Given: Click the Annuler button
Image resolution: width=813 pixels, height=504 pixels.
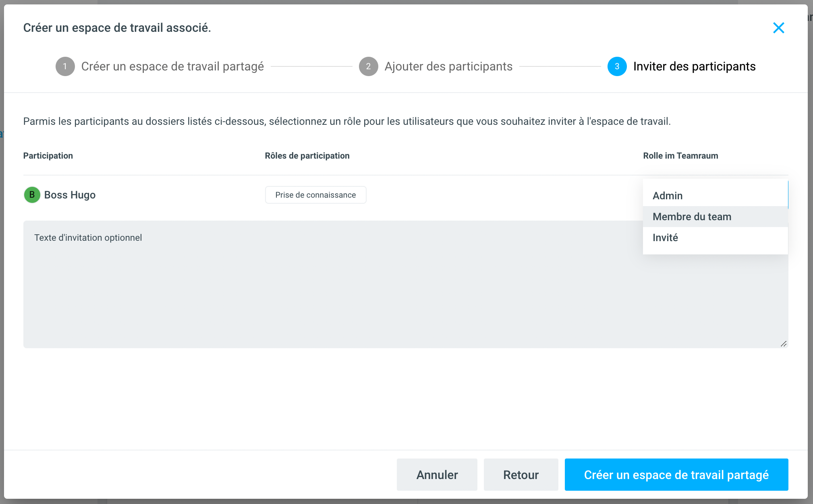Looking at the screenshot, I should [x=437, y=475].
